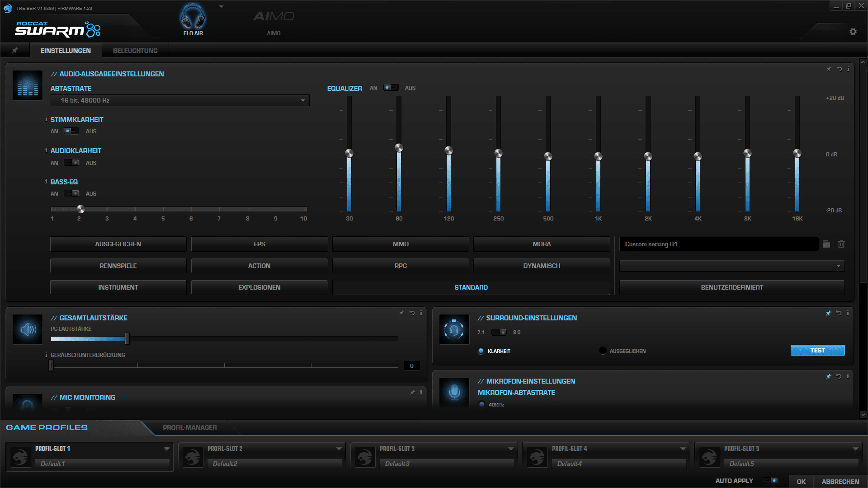Select the Ausgeglichen surround radio option

point(603,351)
